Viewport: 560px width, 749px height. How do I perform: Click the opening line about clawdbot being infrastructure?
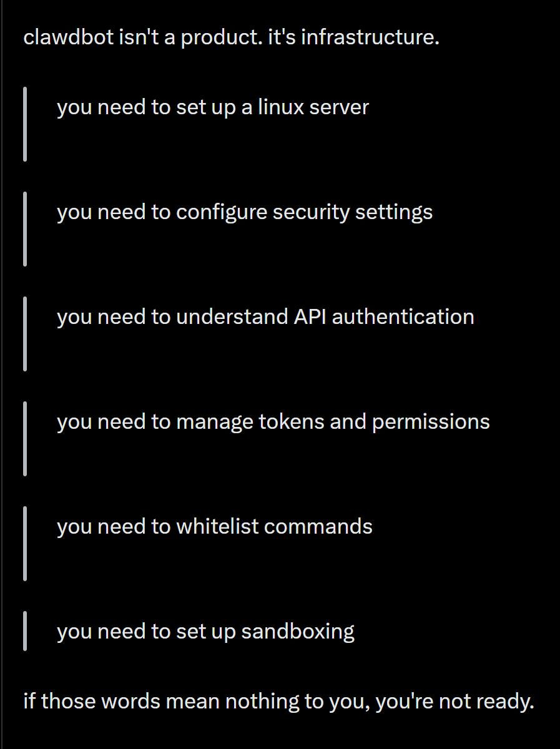coord(231,37)
